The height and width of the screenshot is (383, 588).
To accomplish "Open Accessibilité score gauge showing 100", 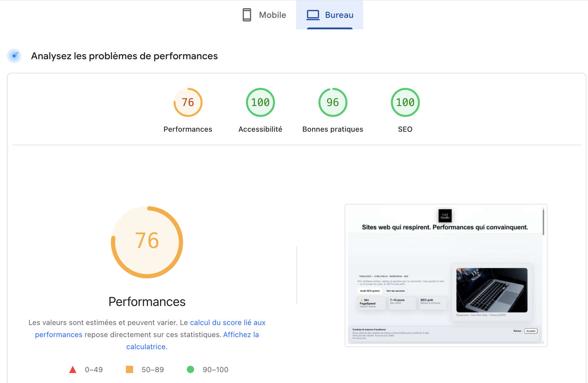I will click(x=260, y=102).
